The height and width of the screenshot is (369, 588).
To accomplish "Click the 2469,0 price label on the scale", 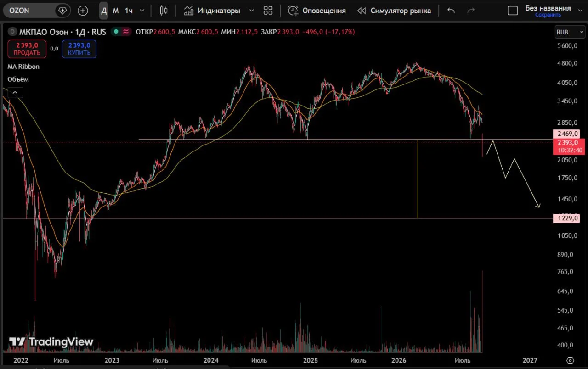I will pyautogui.click(x=568, y=134).
